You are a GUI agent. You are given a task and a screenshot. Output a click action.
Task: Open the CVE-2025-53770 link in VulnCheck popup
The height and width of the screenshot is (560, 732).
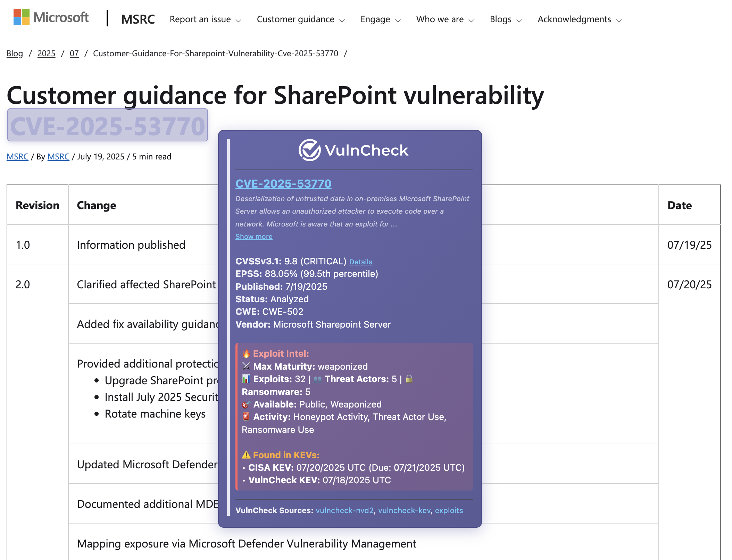coord(283,184)
